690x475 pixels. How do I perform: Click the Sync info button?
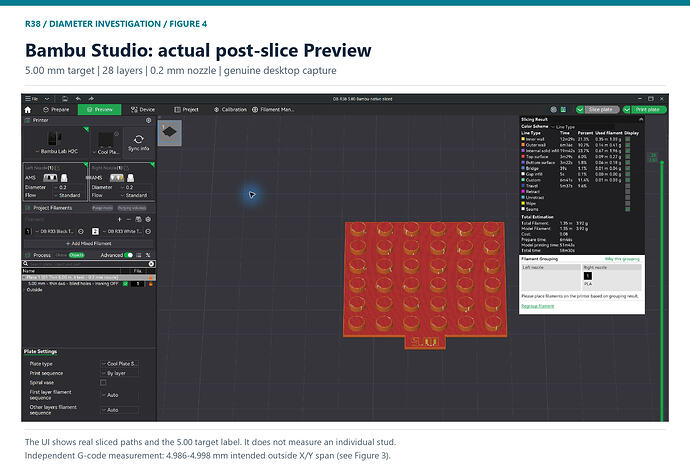[139, 142]
